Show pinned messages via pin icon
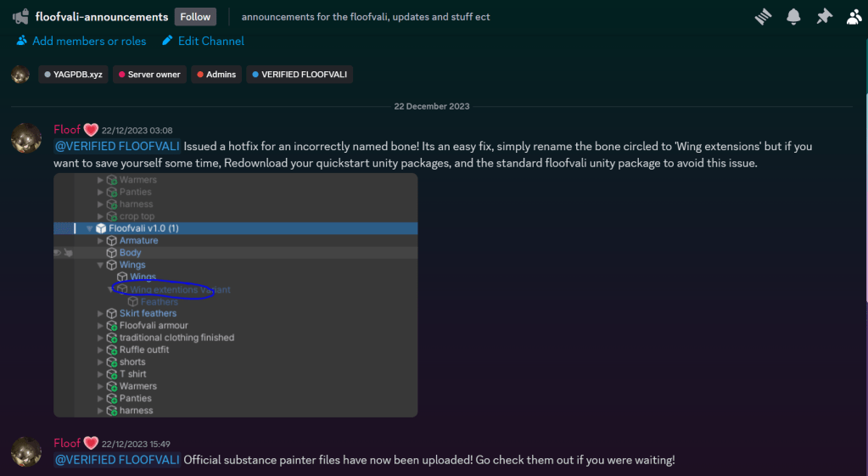 click(x=824, y=17)
